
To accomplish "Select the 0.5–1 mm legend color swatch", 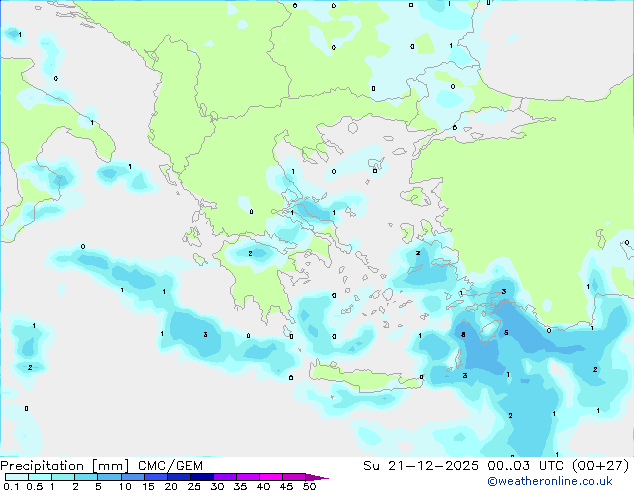I will point(40,477).
